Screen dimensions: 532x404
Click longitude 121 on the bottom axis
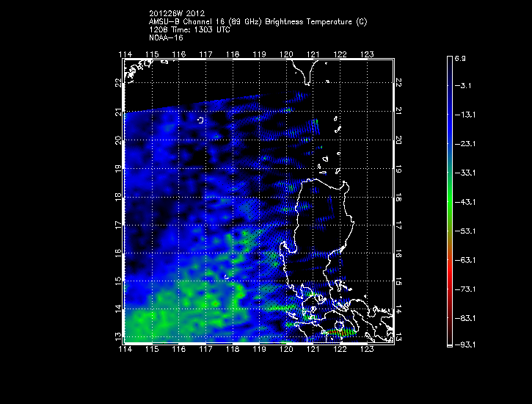(x=313, y=349)
